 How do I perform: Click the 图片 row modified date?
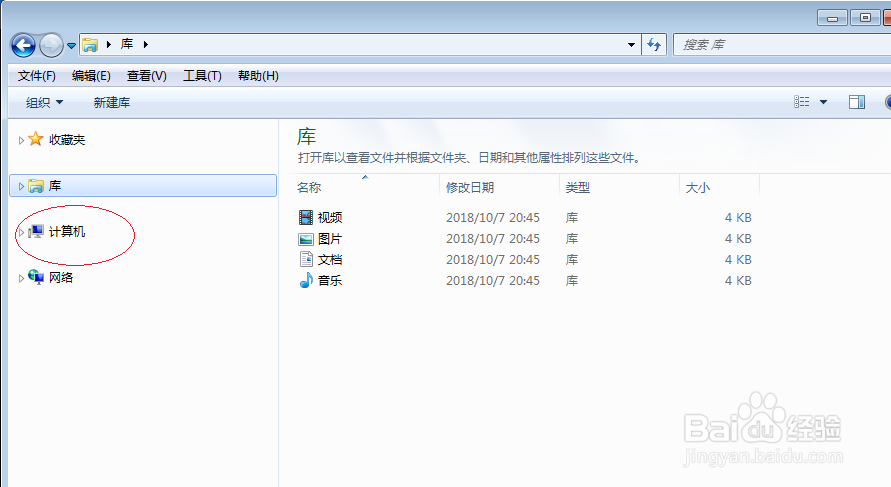point(493,239)
